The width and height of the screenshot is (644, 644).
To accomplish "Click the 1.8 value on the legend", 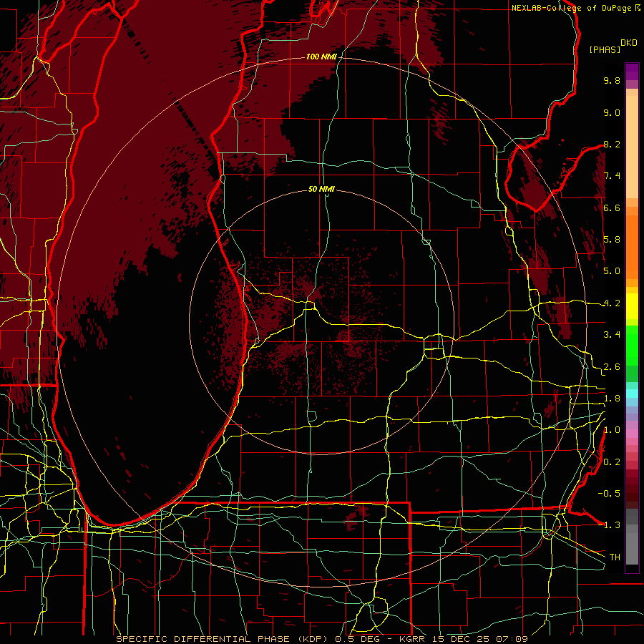I will click(612, 399).
